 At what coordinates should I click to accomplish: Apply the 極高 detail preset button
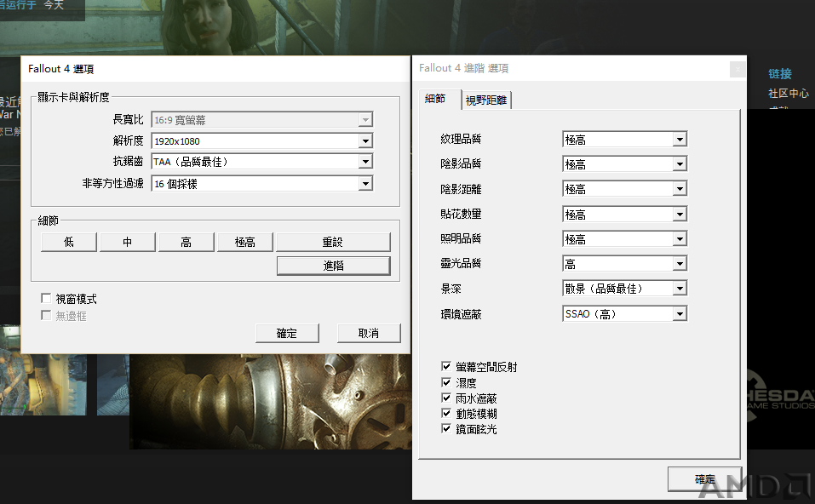pos(244,242)
